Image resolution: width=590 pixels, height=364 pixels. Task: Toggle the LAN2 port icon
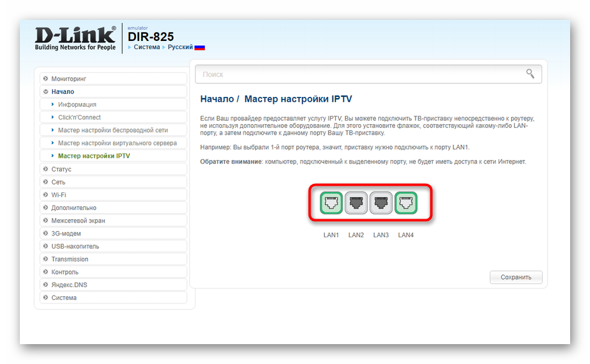356,203
